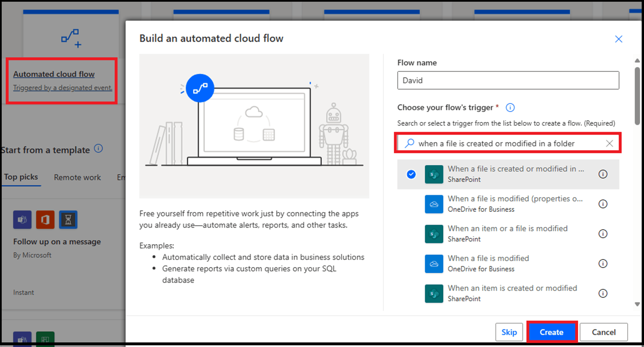
Task: Click the trigger list scroll down arrow
Action: [637, 304]
